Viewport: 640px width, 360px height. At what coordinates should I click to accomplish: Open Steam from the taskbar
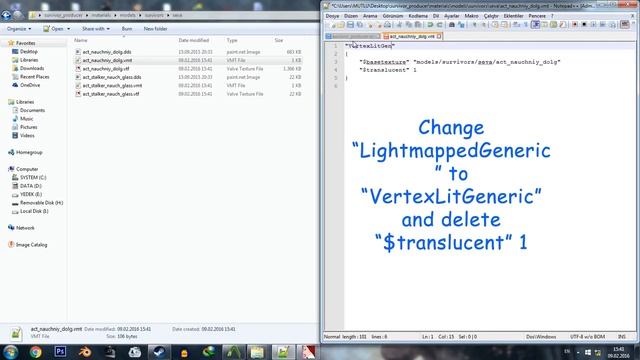[159, 352]
